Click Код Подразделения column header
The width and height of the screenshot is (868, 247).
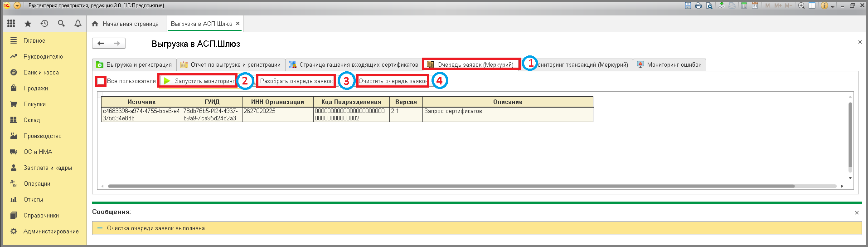351,102
